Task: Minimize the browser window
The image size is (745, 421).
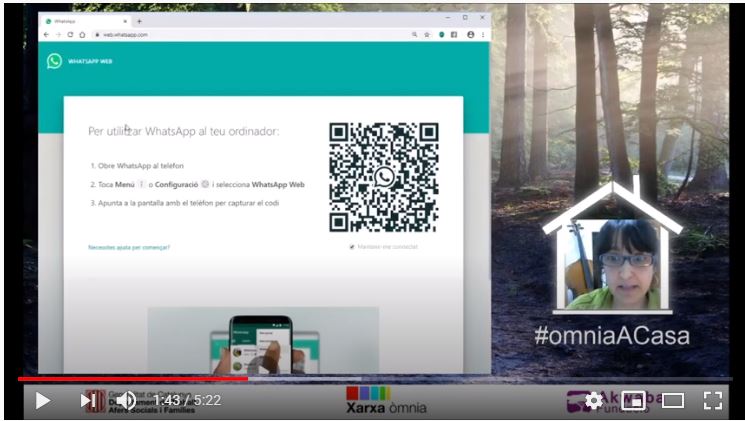Action: pyautogui.click(x=448, y=18)
